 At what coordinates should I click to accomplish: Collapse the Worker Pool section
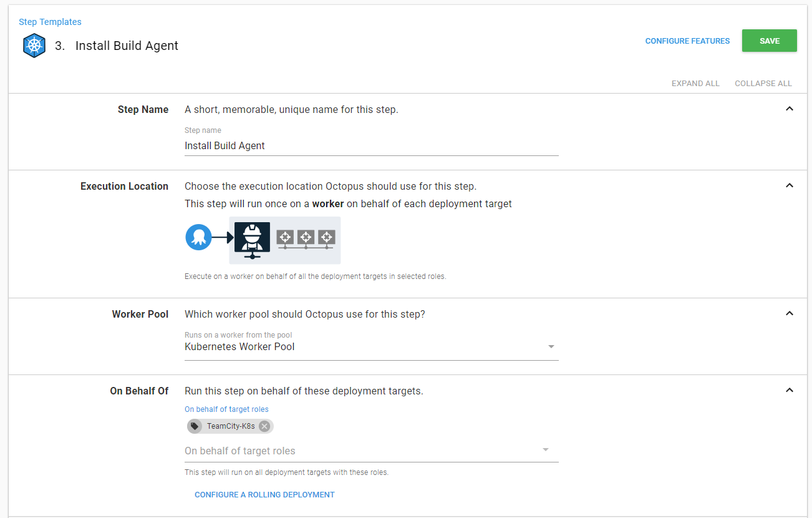click(789, 313)
